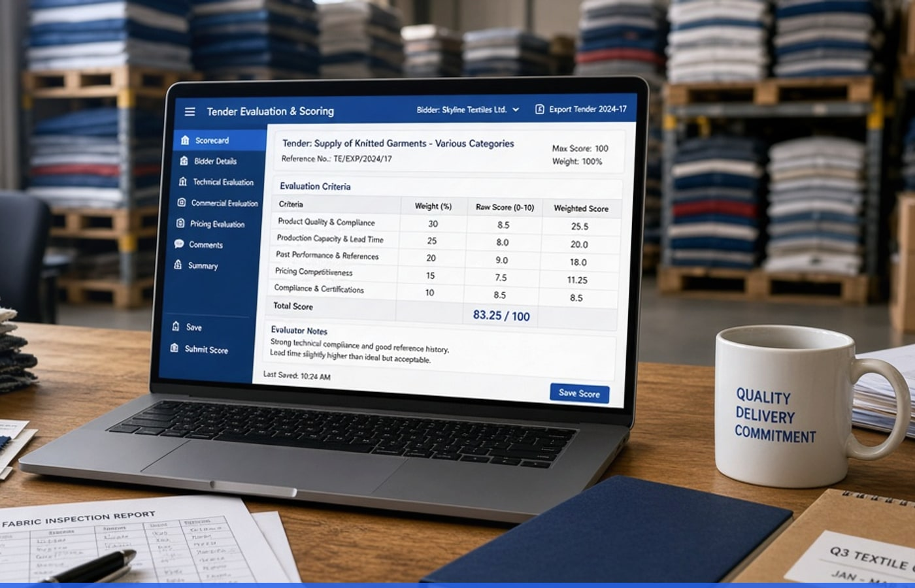This screenshot has height=588, width=915.
Task: Click the Raw Score (0-10) column header
Action: pyautogui.click(x=505, y=207)
